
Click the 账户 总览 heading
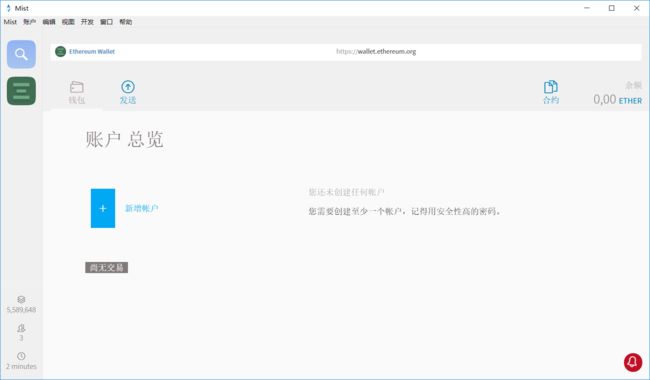pyautogui.click(x=124, y=139)
